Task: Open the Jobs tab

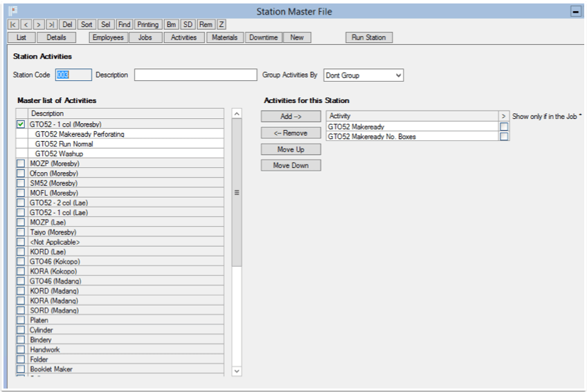Action: click(x=145, y=37)
